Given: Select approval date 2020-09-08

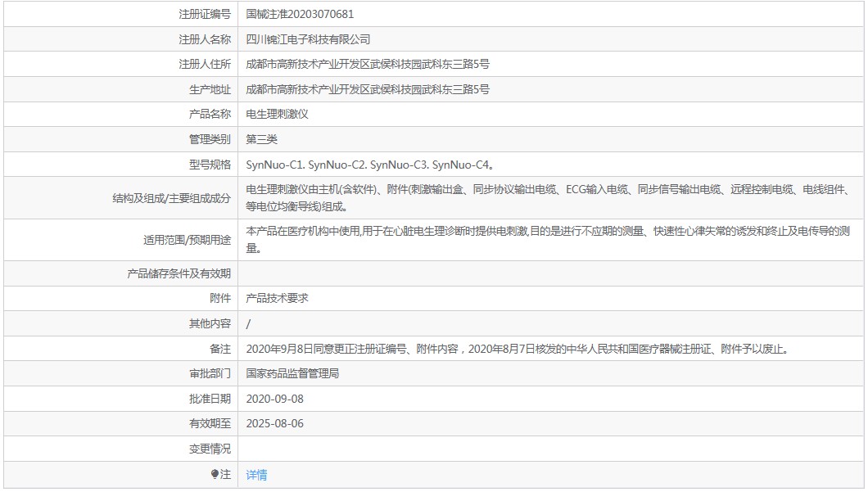Looking at the screenshot, I should pyautogui.click(x=274, y=399).
